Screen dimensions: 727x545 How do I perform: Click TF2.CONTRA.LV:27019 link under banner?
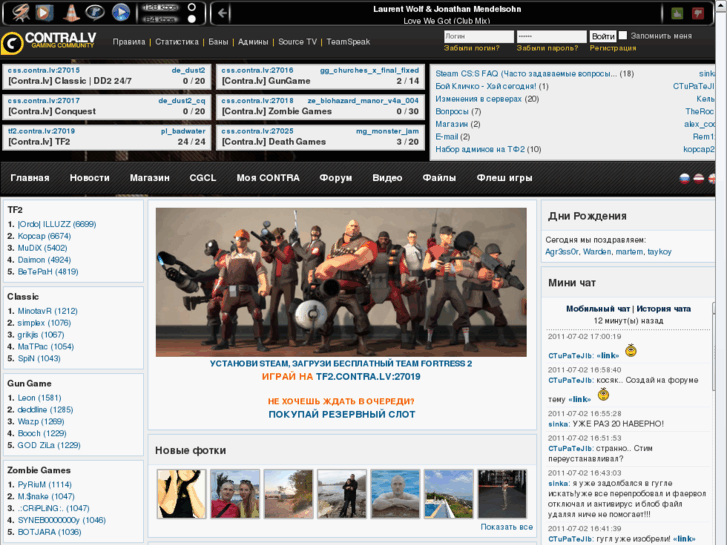pyautogui.click(x=368, y=377)
